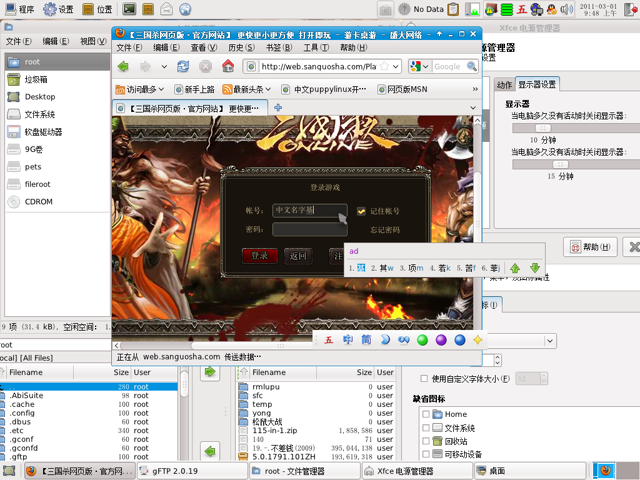The height and width of the screenshot is (480, 640).
Task: Open list all tabs dropdown
Action: coord(473,108)
